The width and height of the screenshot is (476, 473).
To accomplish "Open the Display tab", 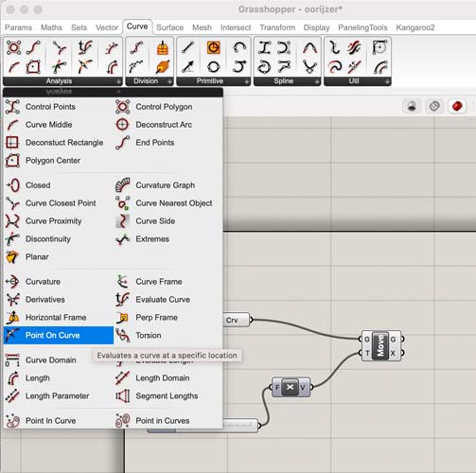I will 316,27.
